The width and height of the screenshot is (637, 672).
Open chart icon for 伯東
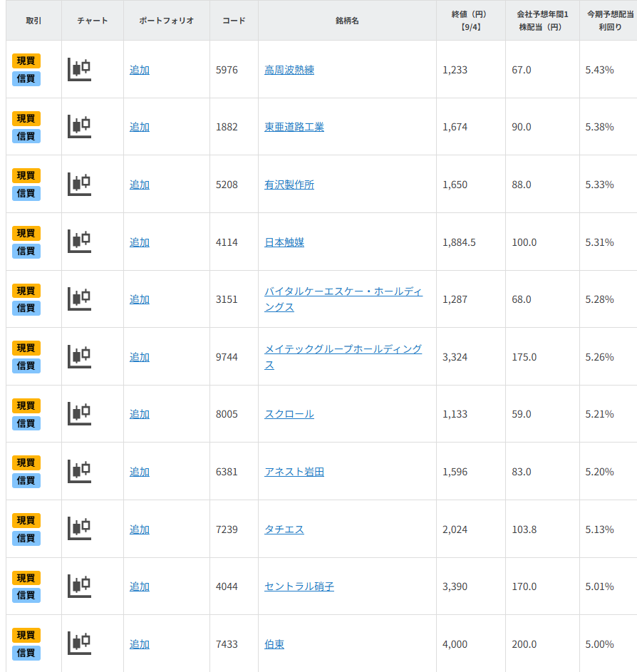pos(79,643)
